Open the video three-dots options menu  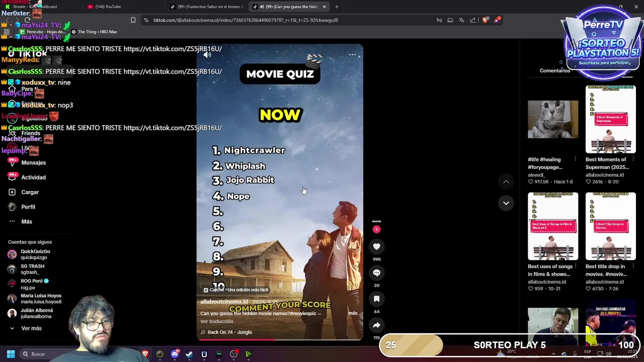pos(352,55)
